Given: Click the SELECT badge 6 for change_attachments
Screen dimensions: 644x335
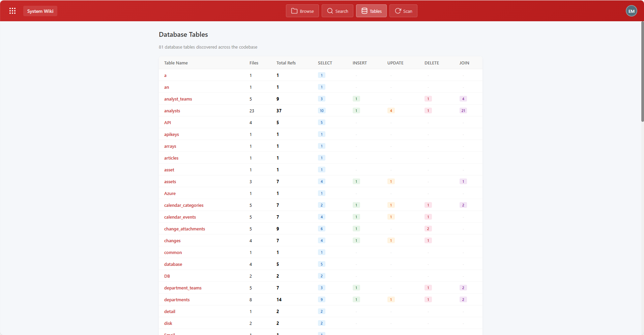Looking at the screenshot, I should [x=321, y=229].
